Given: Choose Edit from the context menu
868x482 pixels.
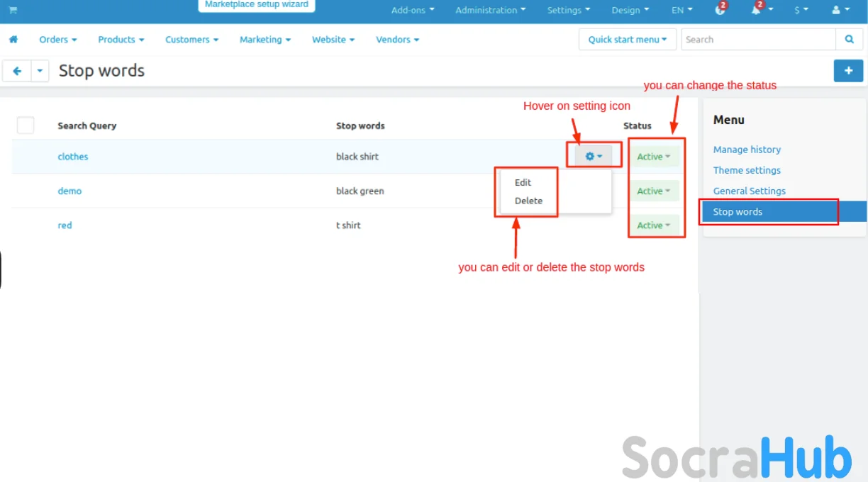Looking at the screenshot, I should coord(523,182).
